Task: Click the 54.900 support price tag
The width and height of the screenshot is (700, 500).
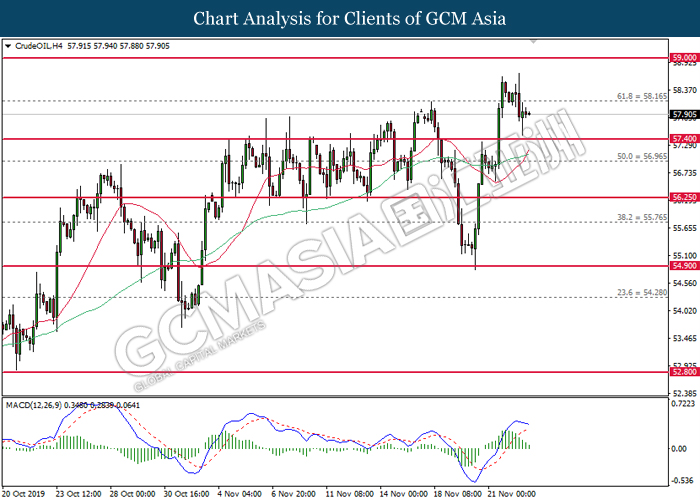Action: coord(684,266)
